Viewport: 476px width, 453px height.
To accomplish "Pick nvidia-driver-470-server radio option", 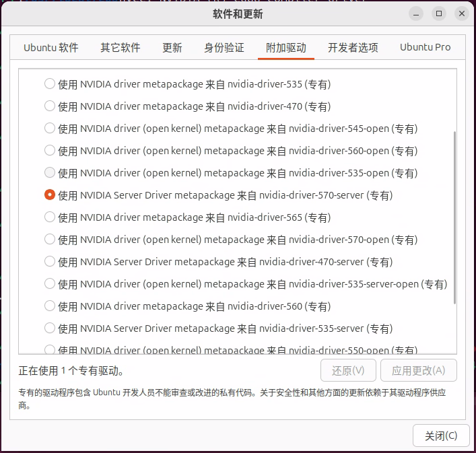I will pos(49,261).
